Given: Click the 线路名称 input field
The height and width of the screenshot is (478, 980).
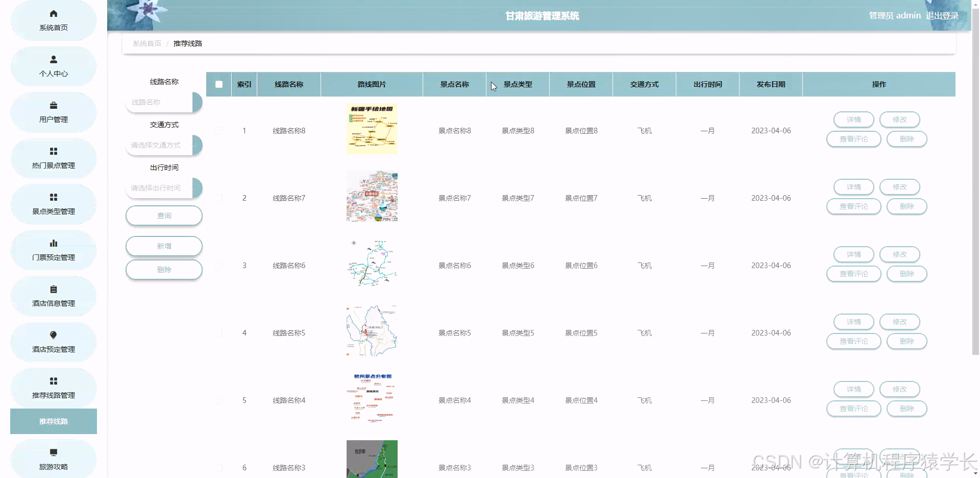Looking at the screenshot, I should pyautogui.click(x=161, y=102).
